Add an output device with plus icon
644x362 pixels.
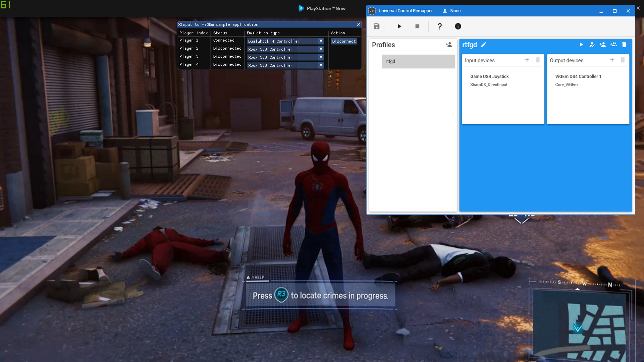[612, 60]
